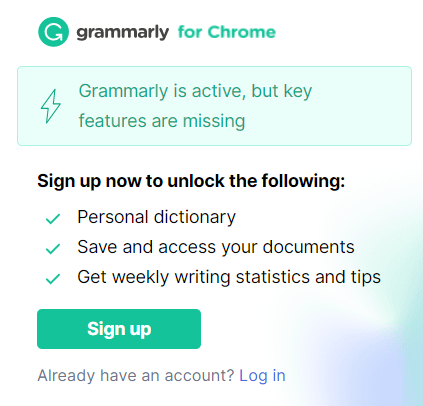Click the checkmark beside Save and access documents
The height and width of the screenshot is (406, 423).
click(53, 249)
